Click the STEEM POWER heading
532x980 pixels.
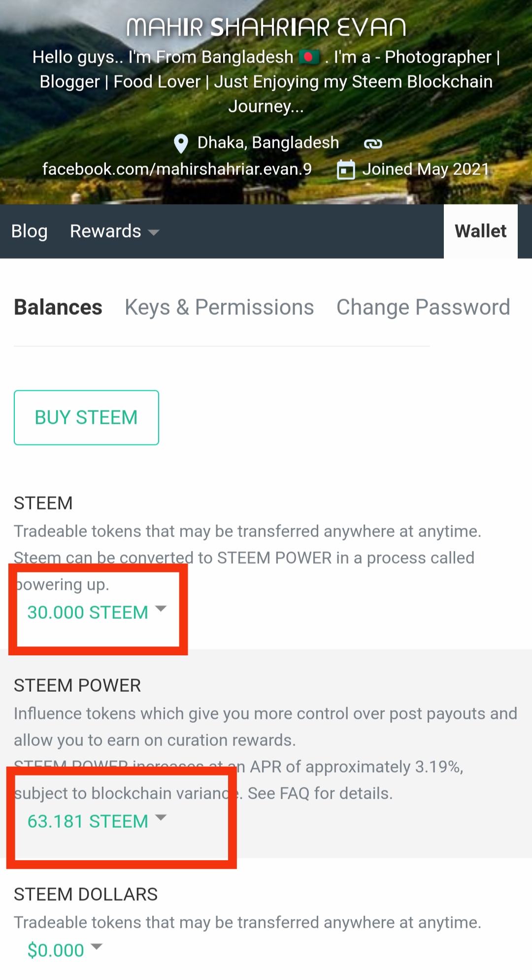pos(77,685)
